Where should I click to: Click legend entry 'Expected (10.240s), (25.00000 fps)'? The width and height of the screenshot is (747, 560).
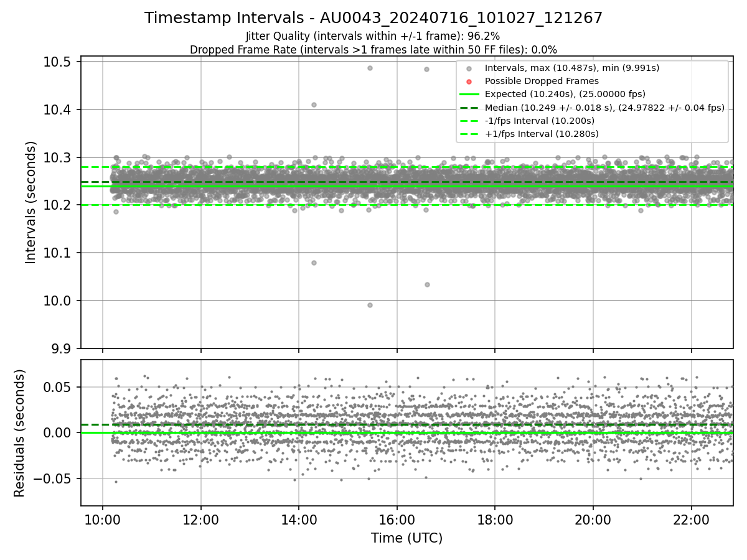click(565, 94)
